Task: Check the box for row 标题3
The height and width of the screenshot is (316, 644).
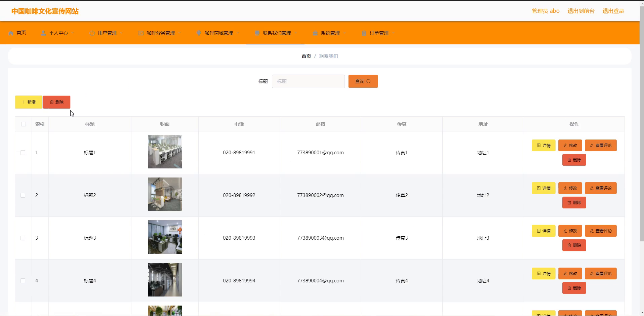Action: (x=23, y=238)
